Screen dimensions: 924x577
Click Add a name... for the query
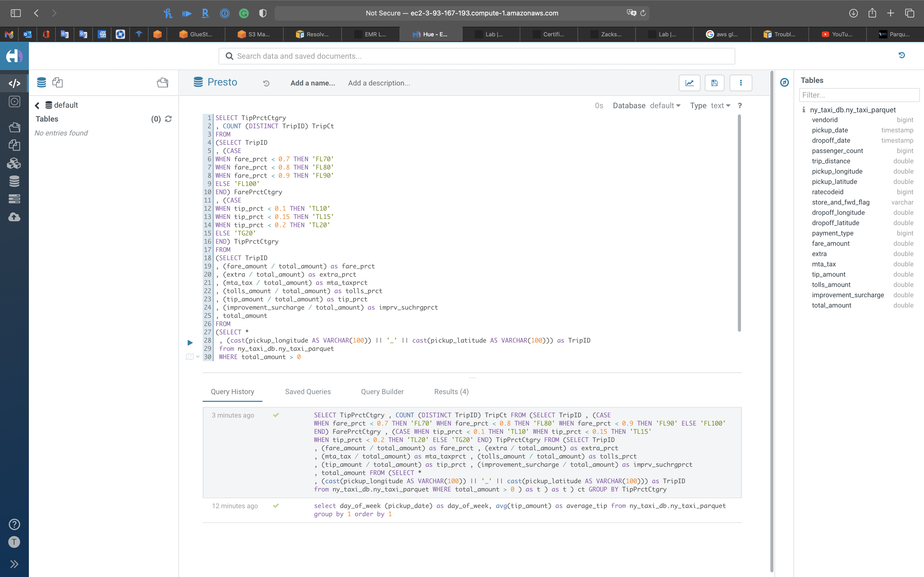pos(312,83)
